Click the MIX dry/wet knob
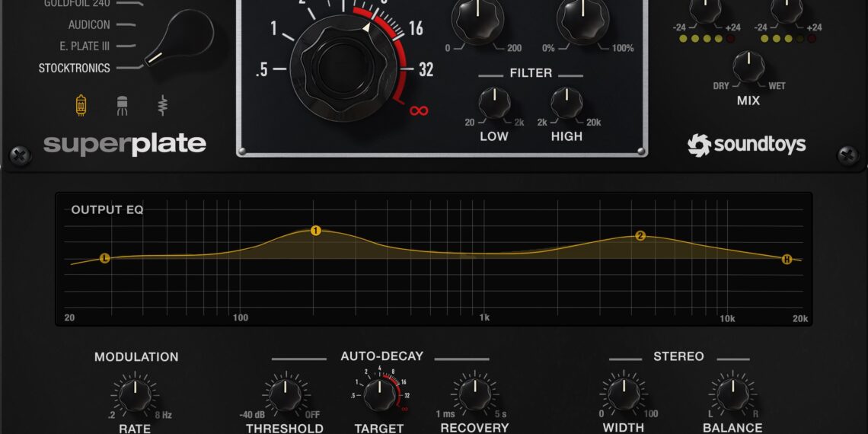 click(748, 66)
